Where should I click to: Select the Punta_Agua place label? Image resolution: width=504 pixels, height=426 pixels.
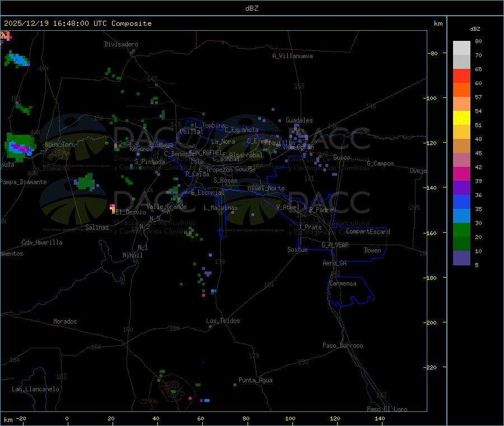[x=255, y=380]
